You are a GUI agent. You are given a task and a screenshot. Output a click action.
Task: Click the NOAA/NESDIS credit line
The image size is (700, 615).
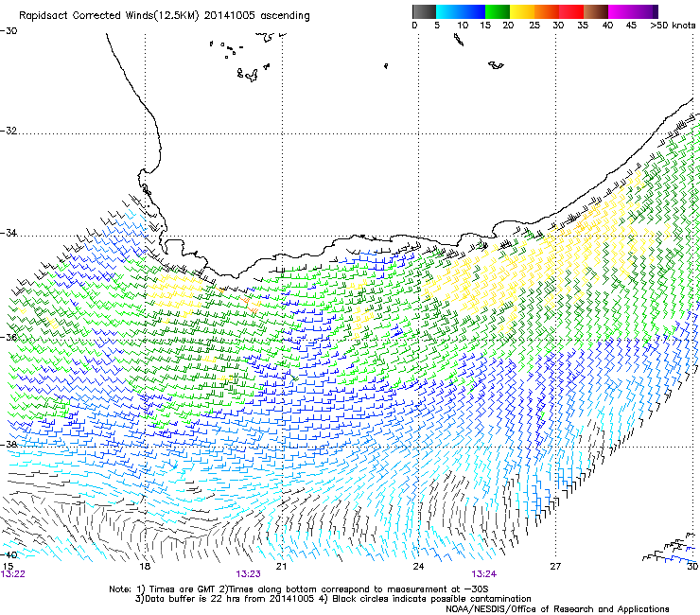pos(557,609)
